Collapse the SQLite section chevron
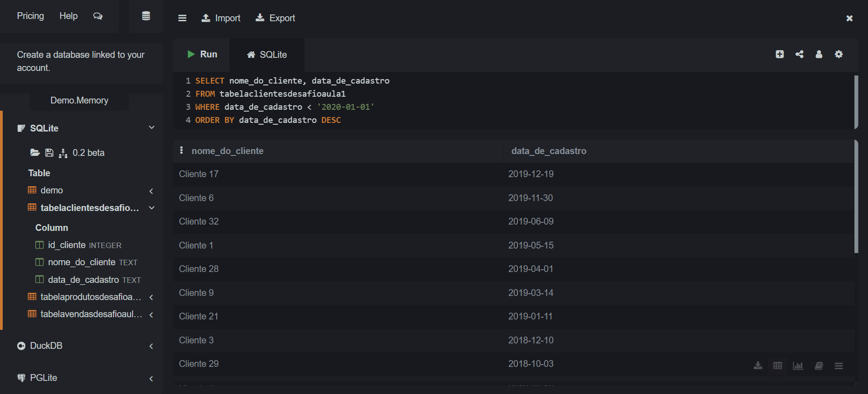This screenshot has width=868, height=394. pos(152,128)
